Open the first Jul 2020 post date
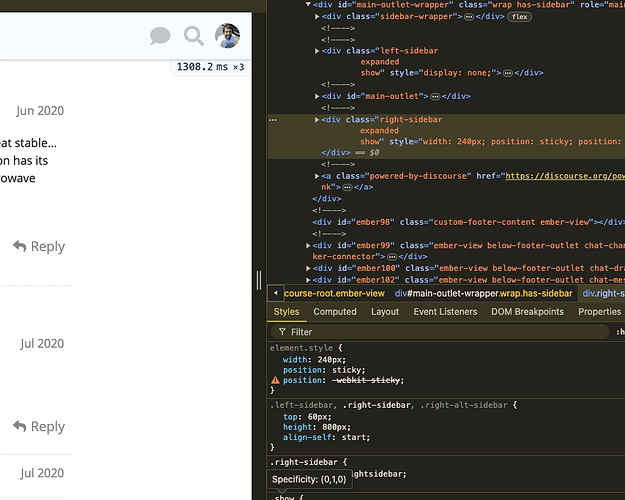 click(42, 343)
